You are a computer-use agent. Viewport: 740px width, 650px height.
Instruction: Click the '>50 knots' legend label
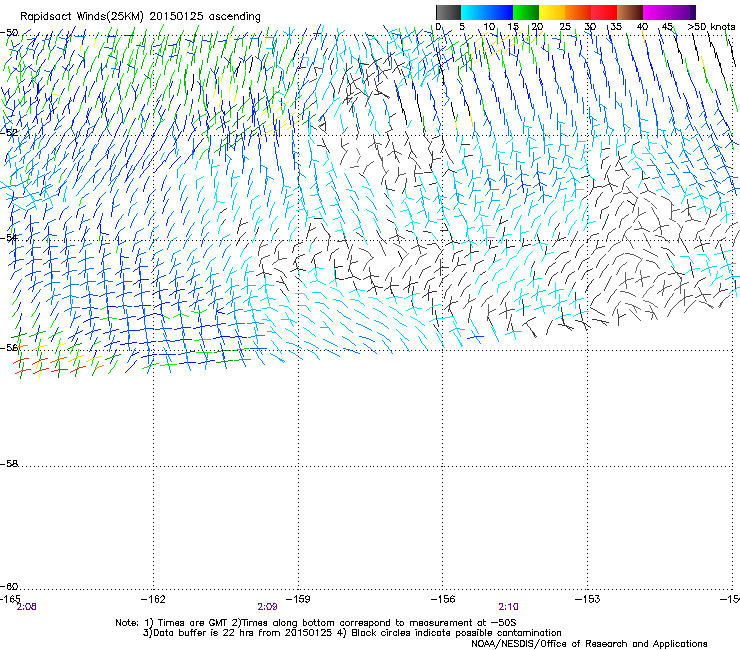click(711, 27)
